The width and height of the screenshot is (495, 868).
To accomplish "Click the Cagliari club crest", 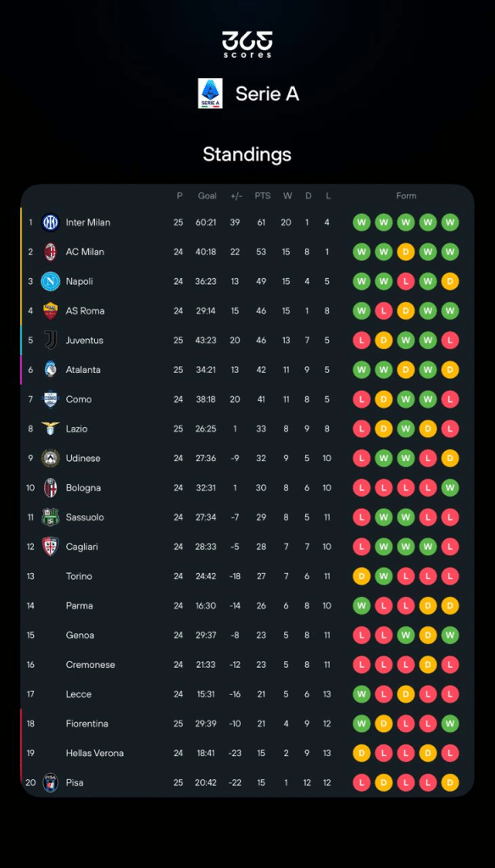I will (x=53, y=547).
